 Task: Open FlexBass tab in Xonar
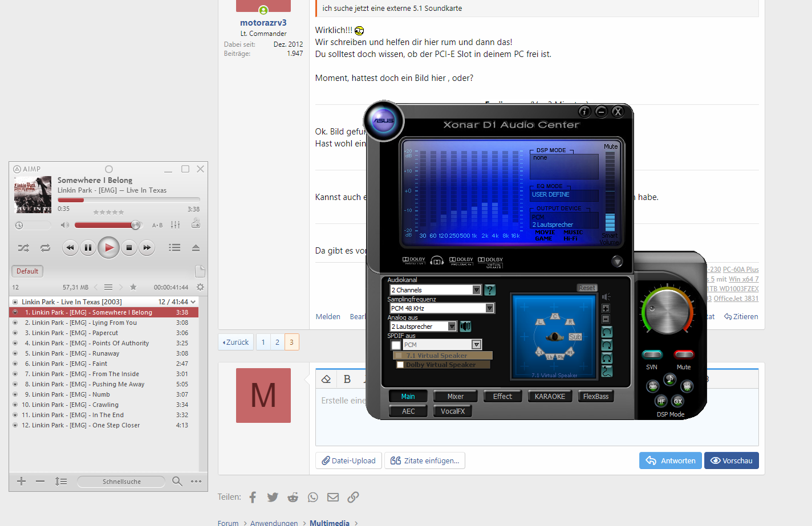[x=596, y=397]
